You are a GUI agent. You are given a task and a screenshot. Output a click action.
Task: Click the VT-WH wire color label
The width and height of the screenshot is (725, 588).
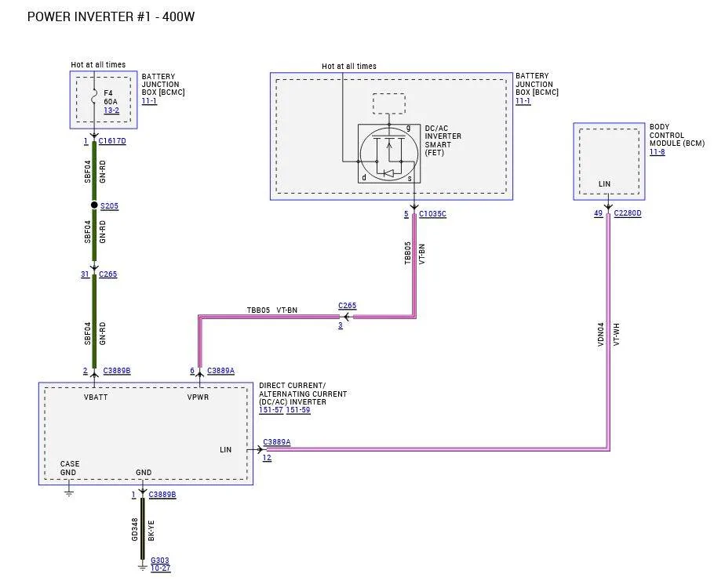point(616,335)
